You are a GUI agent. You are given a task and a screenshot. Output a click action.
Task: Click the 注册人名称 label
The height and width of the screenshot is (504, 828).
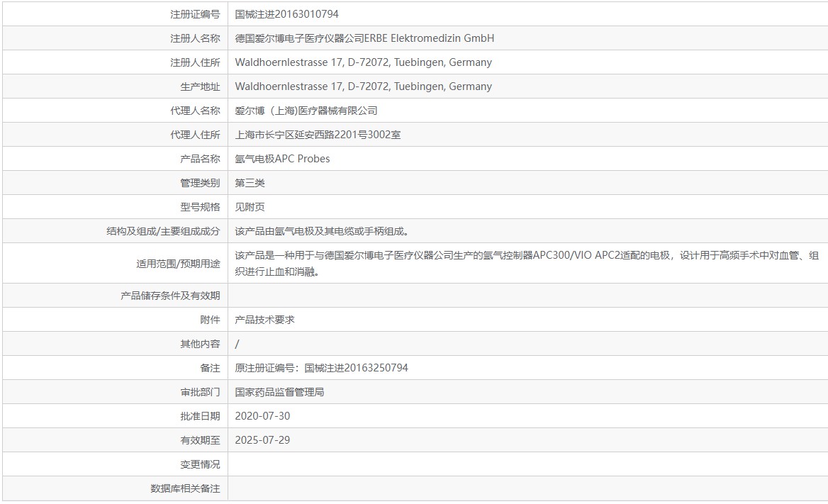pyautogui.click(x=195, y=38)
